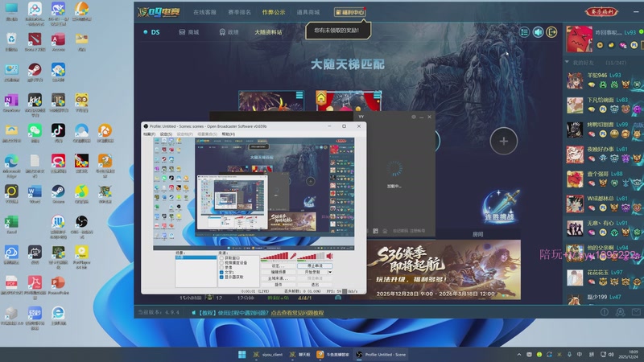This screenshot has height=362, width=644.
Task: Click the 设定... button in OBS
Action: [278, 265]
